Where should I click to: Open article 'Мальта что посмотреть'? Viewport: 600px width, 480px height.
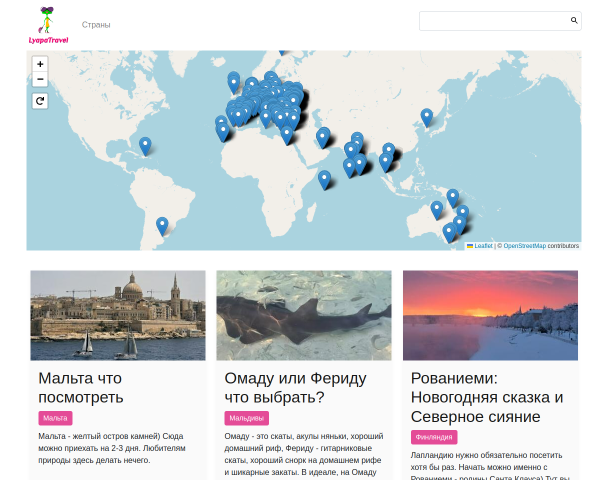click(81, 388)
